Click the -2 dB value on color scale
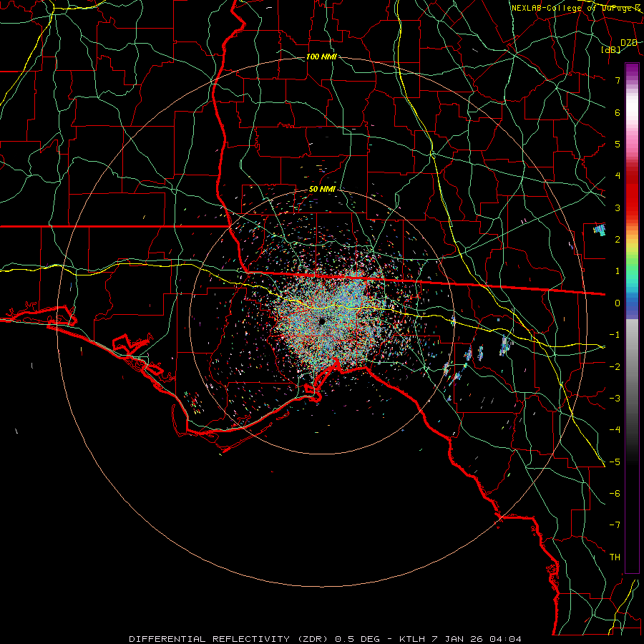Image resolution: width=644 pixels, height=644 pixels. (x=615, y=367)
